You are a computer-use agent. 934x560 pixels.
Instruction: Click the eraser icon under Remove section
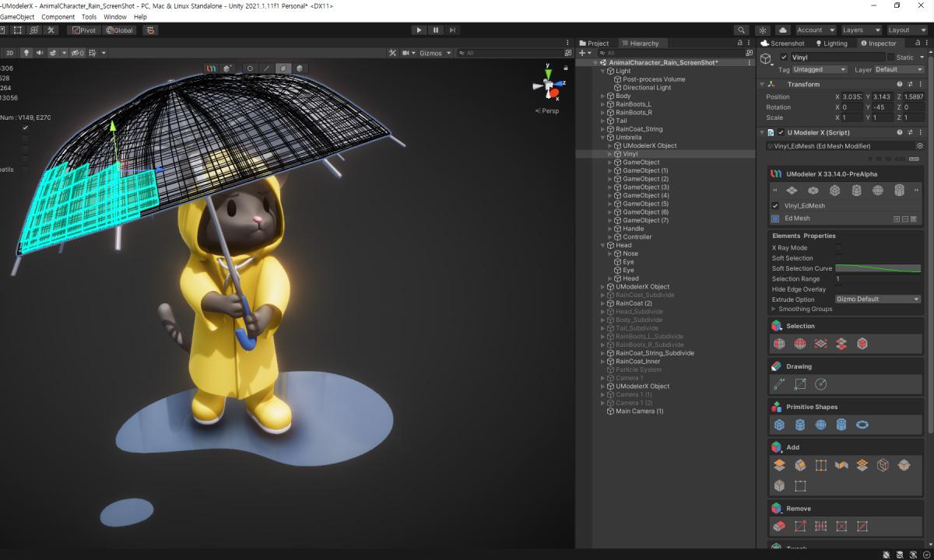coord(779,527)
